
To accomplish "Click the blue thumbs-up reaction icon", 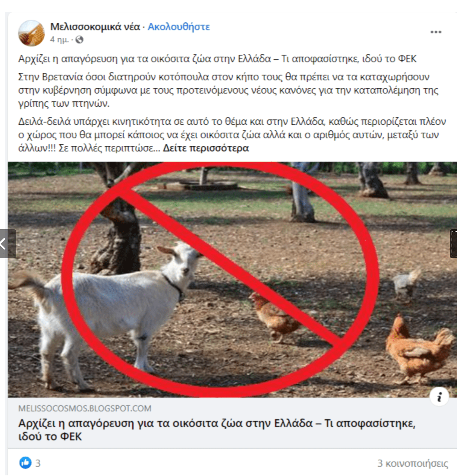I will pos(25,463).
